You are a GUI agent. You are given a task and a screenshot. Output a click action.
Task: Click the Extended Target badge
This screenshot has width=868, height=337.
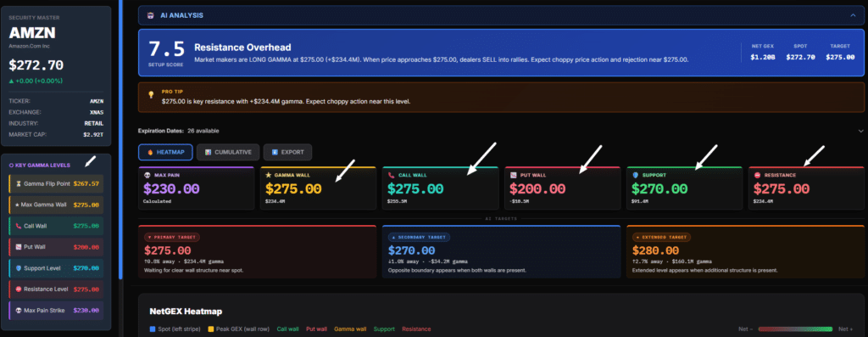coord(661,237)
